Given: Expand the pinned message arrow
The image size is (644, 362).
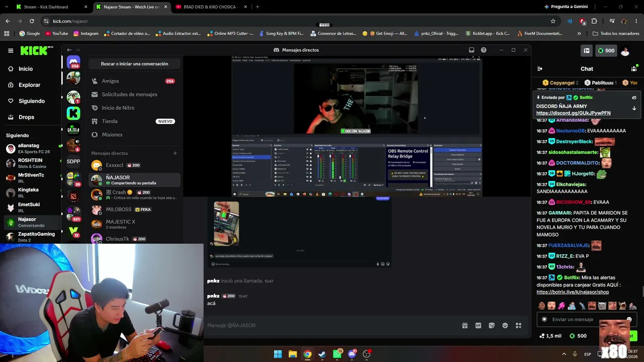Looking at the screenshot, I should 634,108.
